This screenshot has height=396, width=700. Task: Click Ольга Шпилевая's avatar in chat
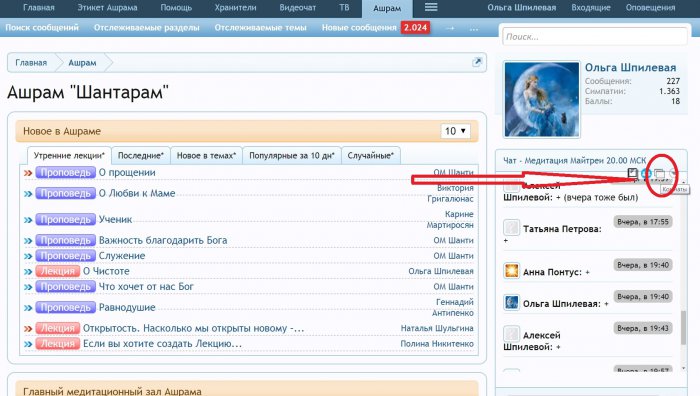[511, 303]
